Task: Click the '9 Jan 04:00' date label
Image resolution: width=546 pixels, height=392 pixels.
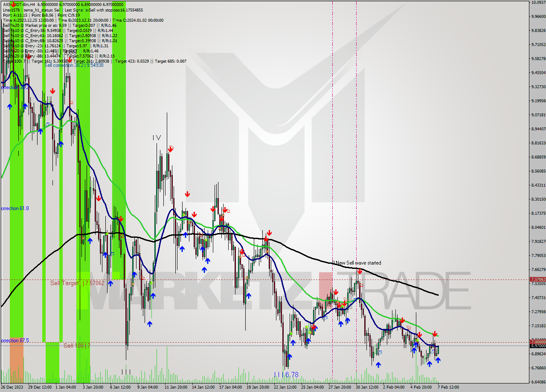Action: 148,387
